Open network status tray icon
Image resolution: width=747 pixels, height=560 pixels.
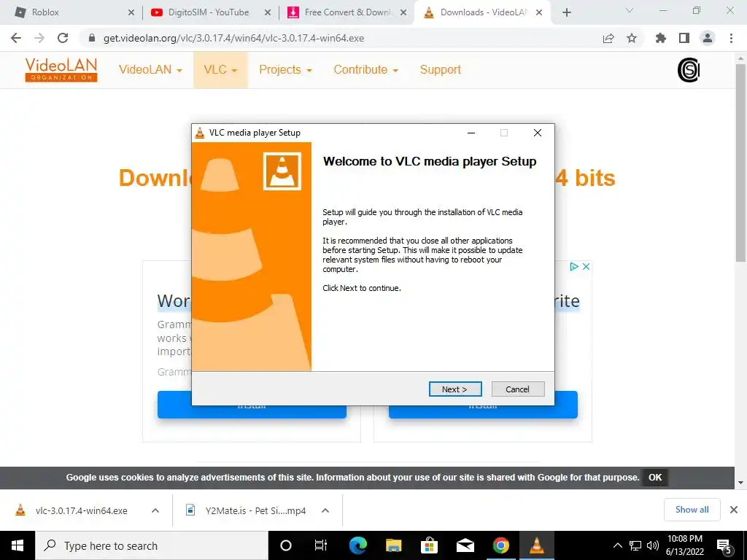click(x=635, y=545)
